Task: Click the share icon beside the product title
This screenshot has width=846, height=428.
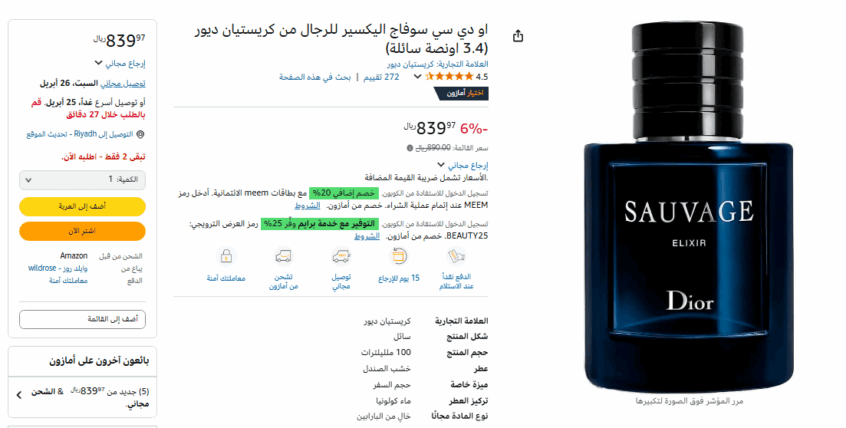Action: pyautogui.click(x=518, y=36)
